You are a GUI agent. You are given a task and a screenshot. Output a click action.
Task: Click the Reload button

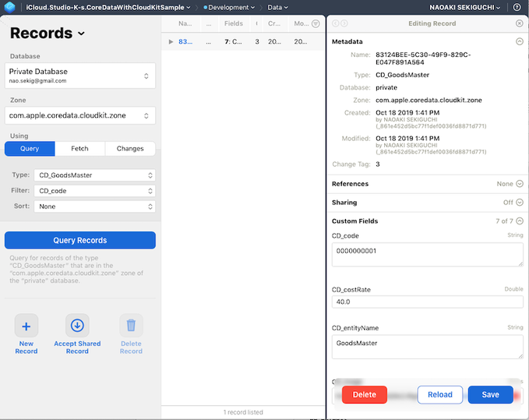click(440, 395)
